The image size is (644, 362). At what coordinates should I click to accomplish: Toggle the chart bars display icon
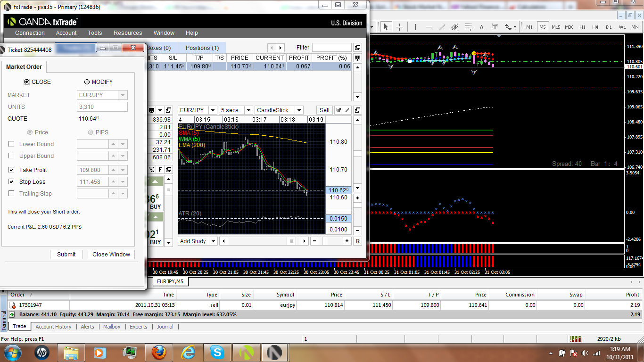tap(339, 110)
